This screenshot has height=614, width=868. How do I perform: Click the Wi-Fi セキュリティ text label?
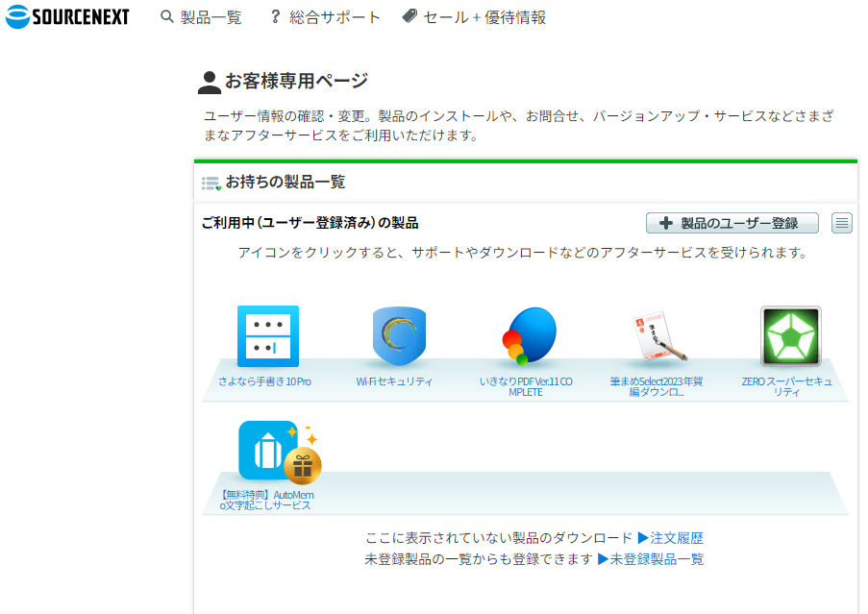(395, 381)
